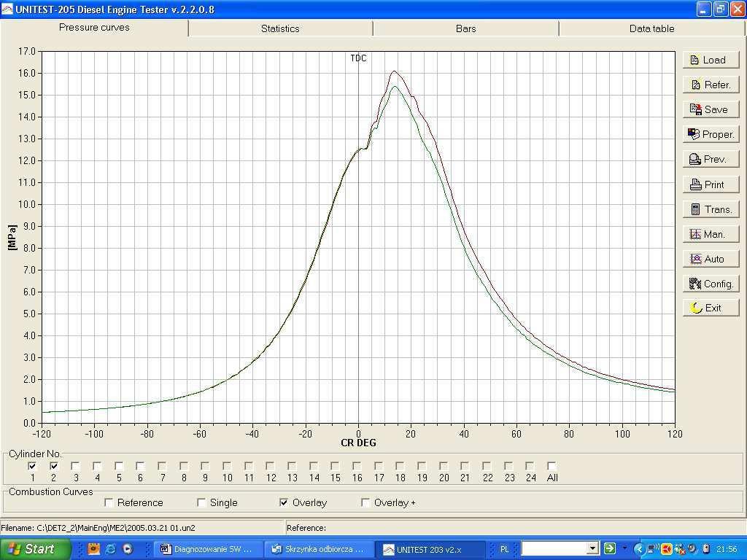Open the toolbar options arrow next to Go
Viewport: 747px width, 560px height.
(x=624, y=548)
